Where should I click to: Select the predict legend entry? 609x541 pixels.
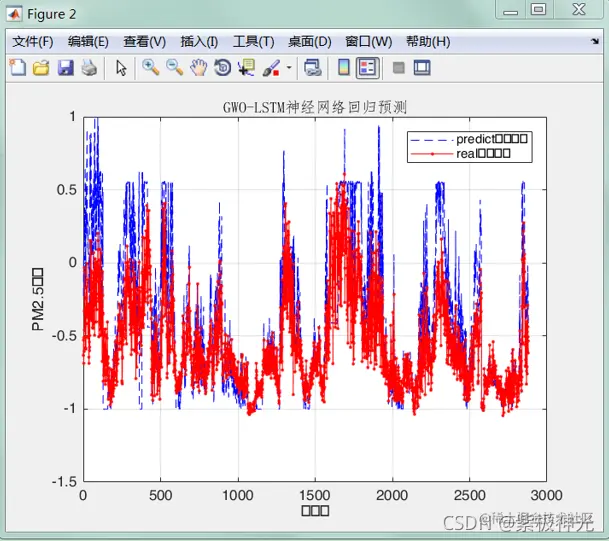469,139
